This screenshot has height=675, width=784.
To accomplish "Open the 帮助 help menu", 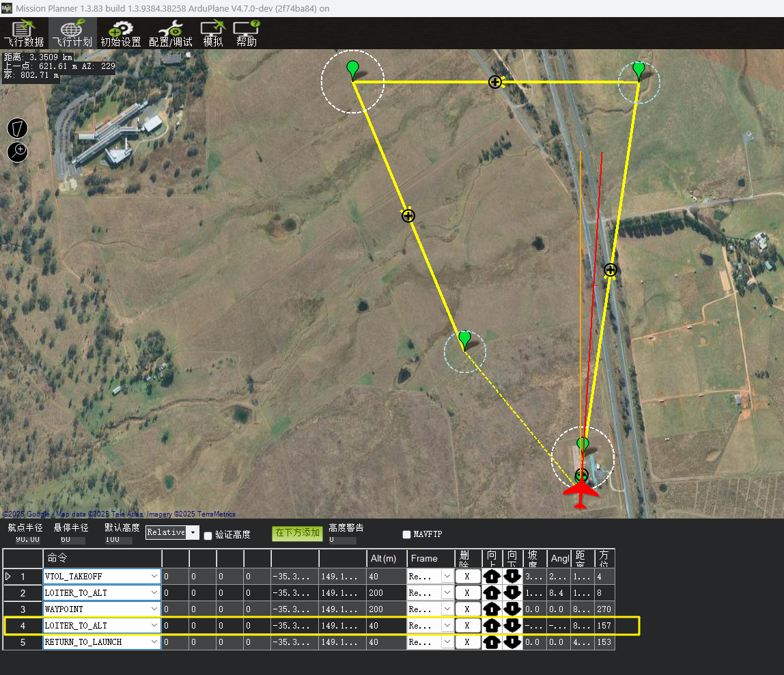I will coord(247,33).
